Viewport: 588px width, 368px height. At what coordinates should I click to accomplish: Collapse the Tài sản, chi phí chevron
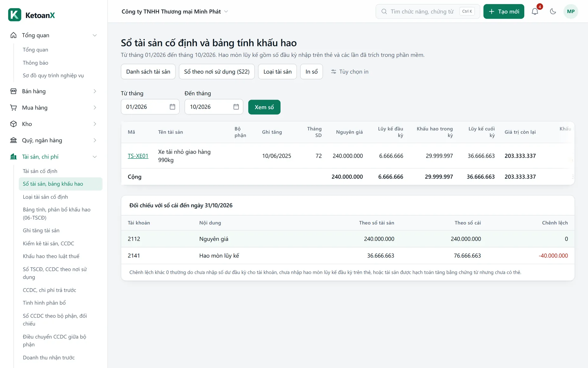[95, 157]
